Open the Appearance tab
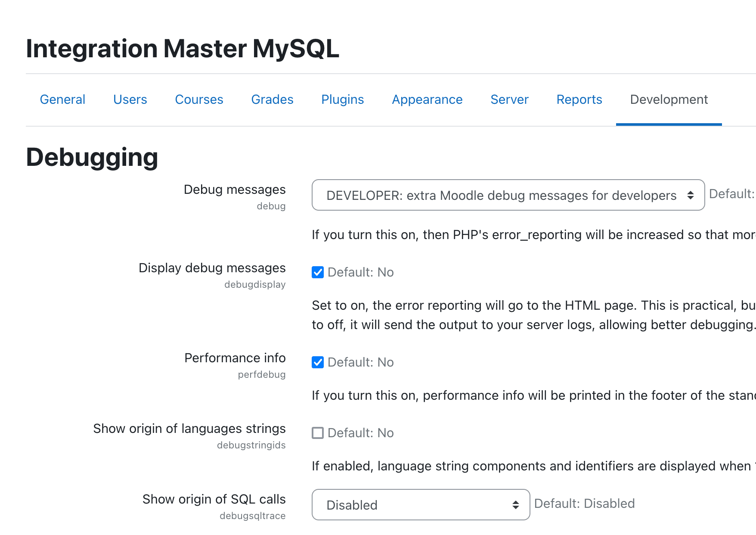The height and width of the screenshot is (535, 756). tap(427, 100)
